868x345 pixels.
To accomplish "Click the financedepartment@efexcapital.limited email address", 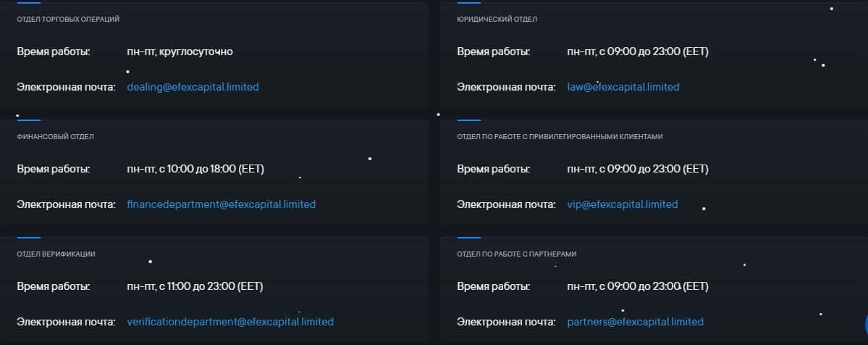I will coord(221,204).
